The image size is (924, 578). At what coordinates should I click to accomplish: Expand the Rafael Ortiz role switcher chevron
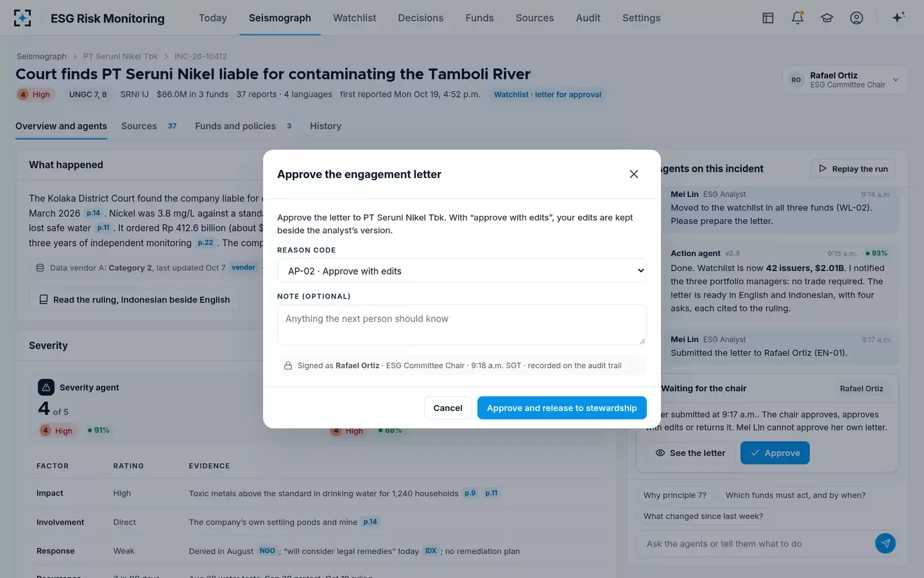[896, 80]
